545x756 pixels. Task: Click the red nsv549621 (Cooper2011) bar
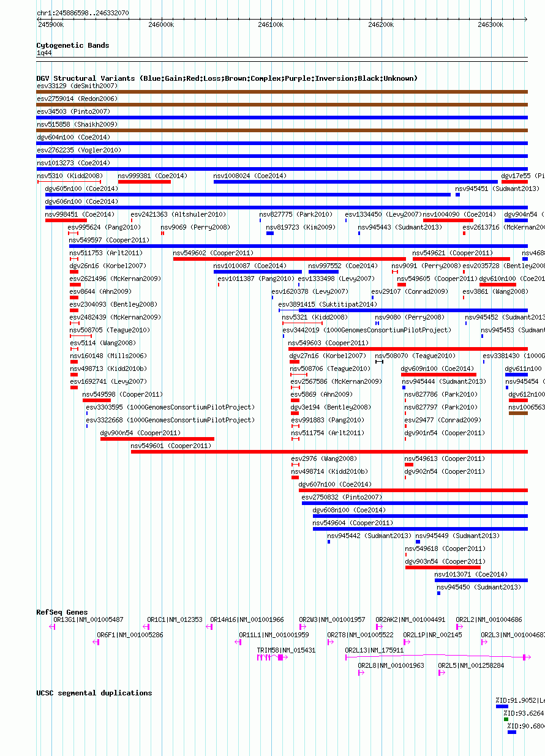point(461,259)
